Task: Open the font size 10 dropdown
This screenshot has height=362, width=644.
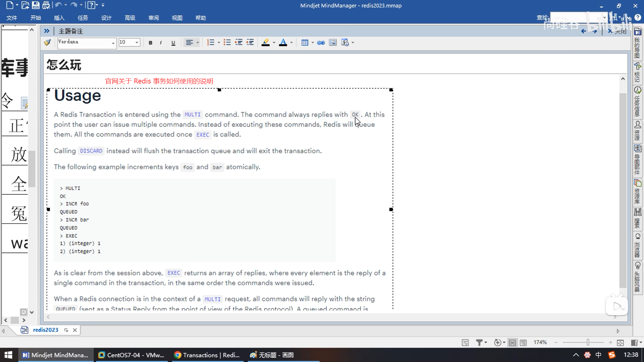Action: point(137,43)
